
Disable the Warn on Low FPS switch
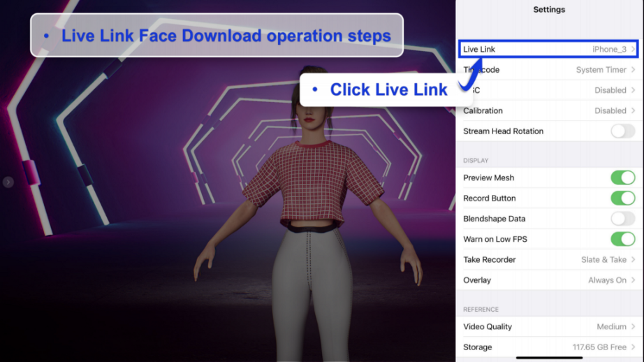(x=622, y=239)
